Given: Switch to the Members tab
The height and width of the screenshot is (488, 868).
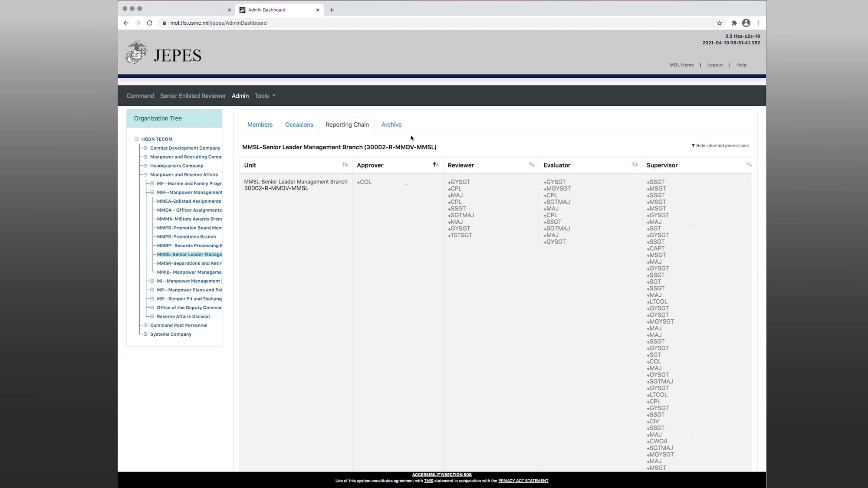Looking at the screenshot, I should click(x=260, y=124).
